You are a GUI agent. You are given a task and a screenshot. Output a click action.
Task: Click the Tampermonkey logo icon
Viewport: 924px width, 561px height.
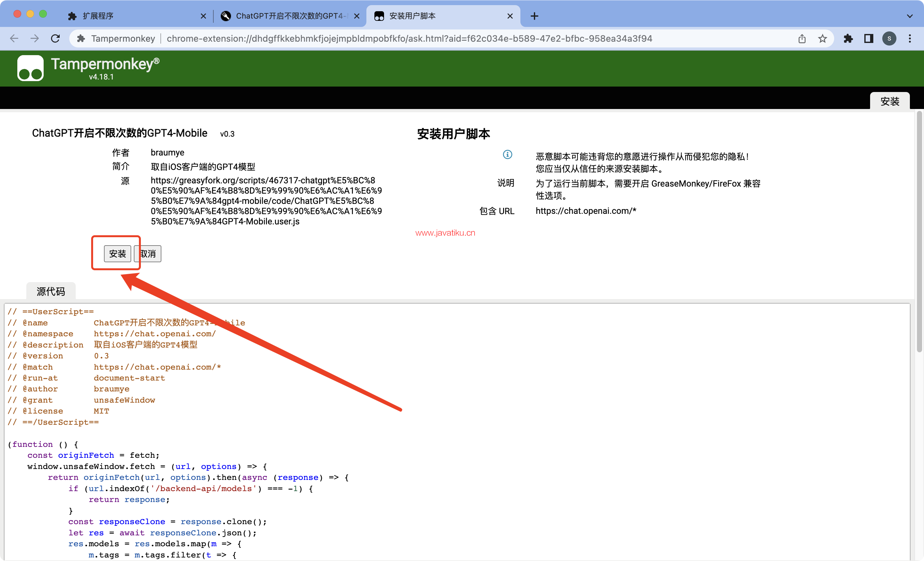30,68
